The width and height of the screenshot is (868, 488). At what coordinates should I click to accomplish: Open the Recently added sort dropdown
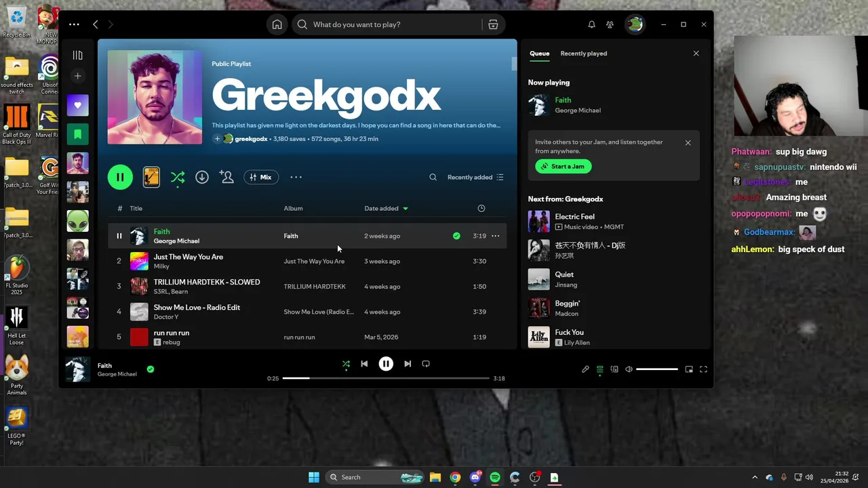click(x=475, y=177)
